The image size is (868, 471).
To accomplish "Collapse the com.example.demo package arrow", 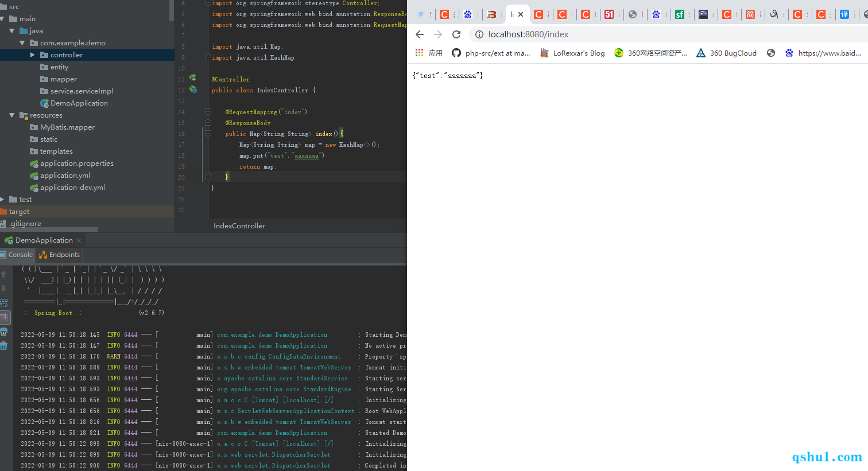I will [22, 43].
